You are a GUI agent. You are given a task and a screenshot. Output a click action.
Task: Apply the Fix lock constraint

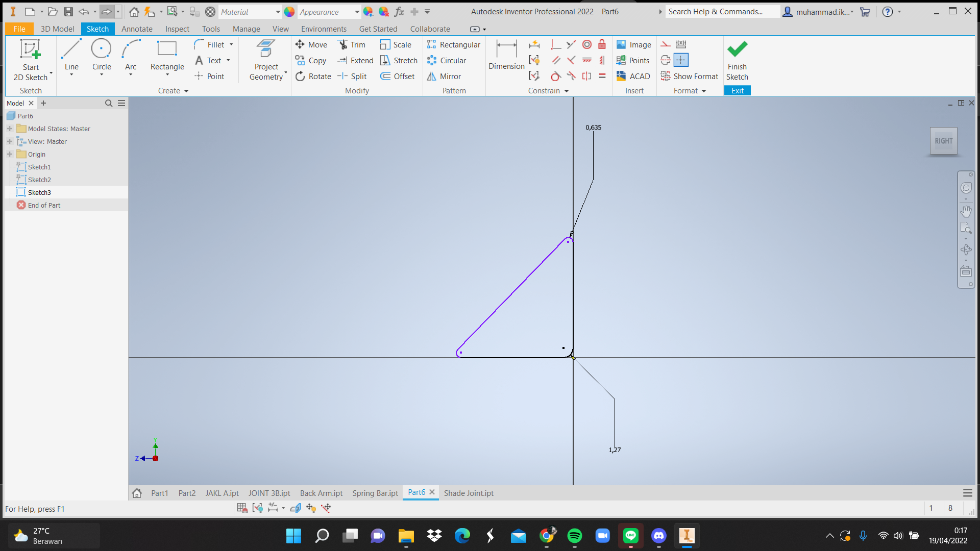pos(602,45)
